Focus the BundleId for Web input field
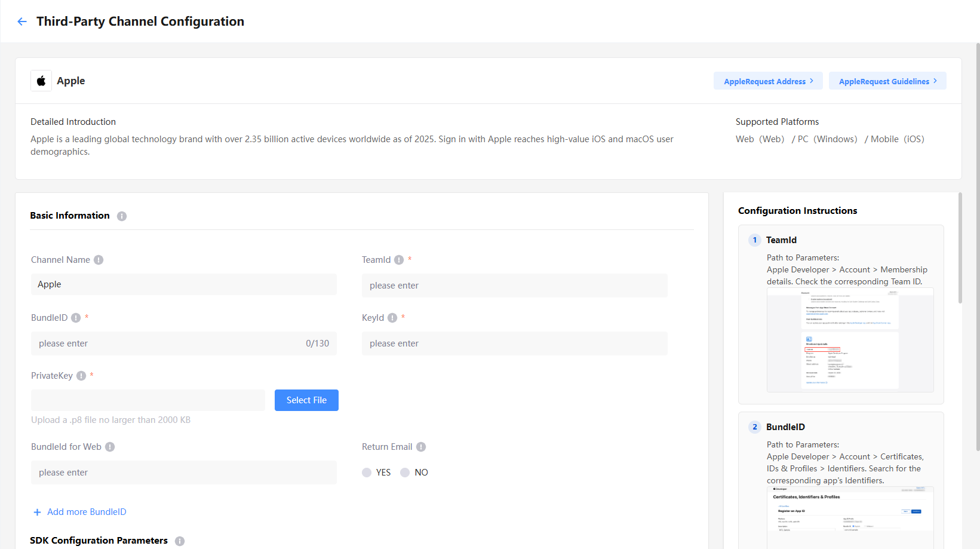 184,473
